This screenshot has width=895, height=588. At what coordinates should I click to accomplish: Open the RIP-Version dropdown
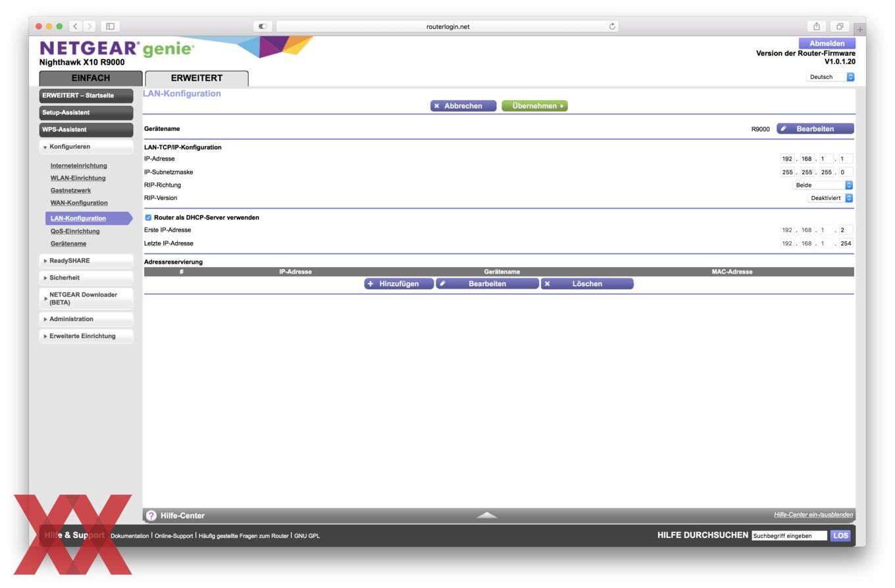[831, 198]
